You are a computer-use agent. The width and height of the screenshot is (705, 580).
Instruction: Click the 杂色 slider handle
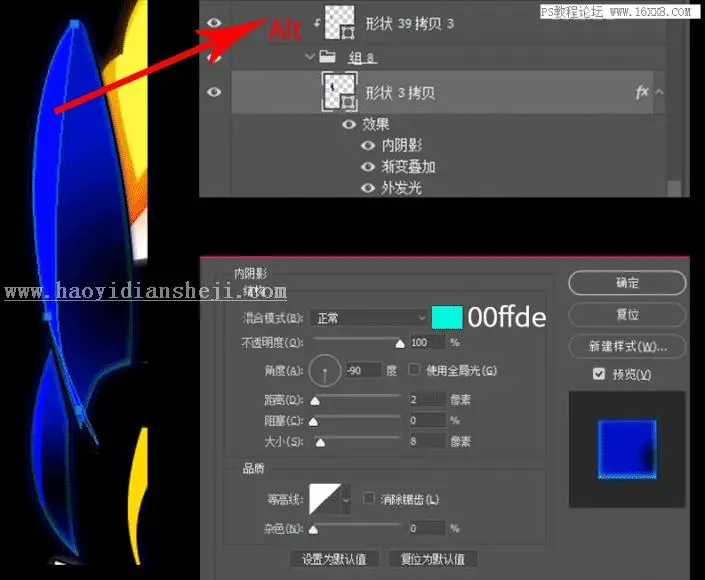pos(314,530)
